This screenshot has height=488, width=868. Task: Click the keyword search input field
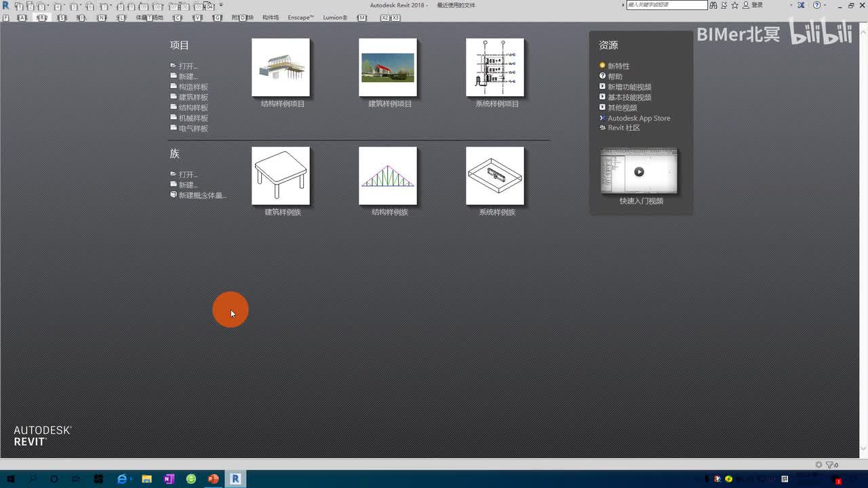(x=667, y=5)
